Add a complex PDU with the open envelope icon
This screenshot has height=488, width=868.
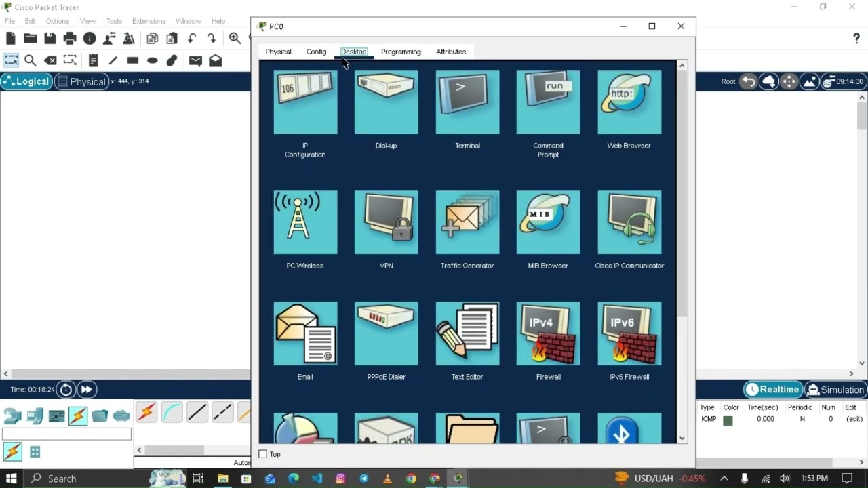(215, 60)
